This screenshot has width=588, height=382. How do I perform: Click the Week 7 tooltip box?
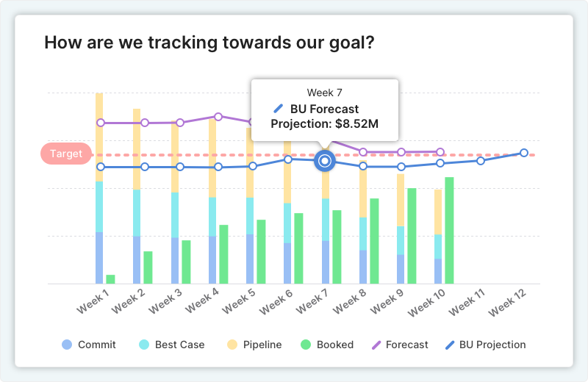pos(324,109)
